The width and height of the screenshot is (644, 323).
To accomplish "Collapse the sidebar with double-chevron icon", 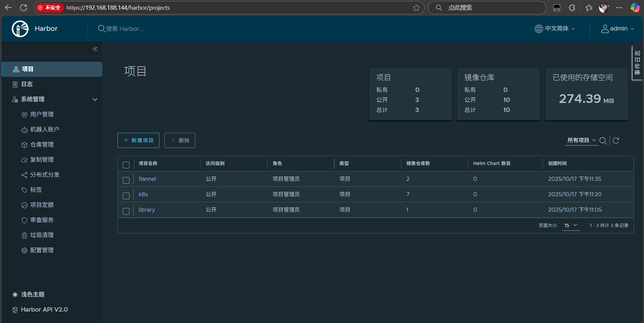I will (x=95, y=49).
